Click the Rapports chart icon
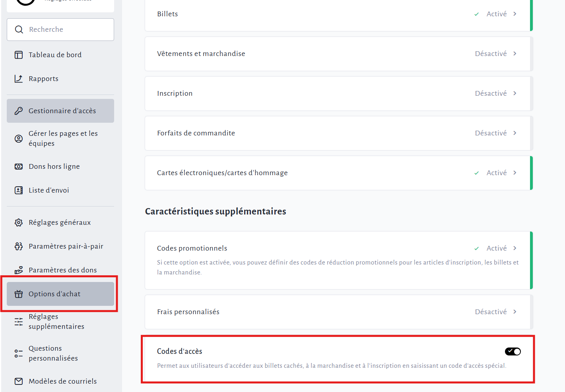The width and height of the screenshot is (565, 392). 19,79
